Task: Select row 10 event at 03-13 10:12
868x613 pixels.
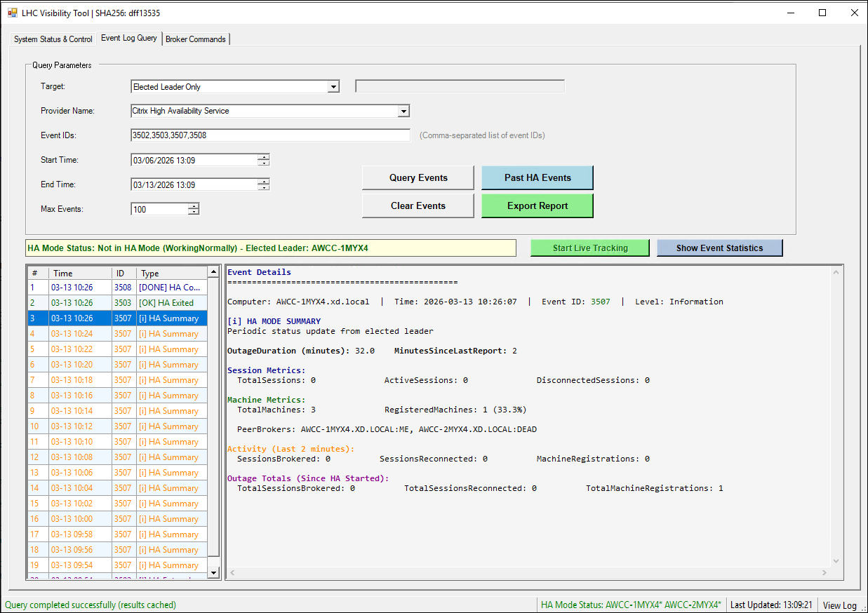Action: pyautogui.click(x=117, y=426)
